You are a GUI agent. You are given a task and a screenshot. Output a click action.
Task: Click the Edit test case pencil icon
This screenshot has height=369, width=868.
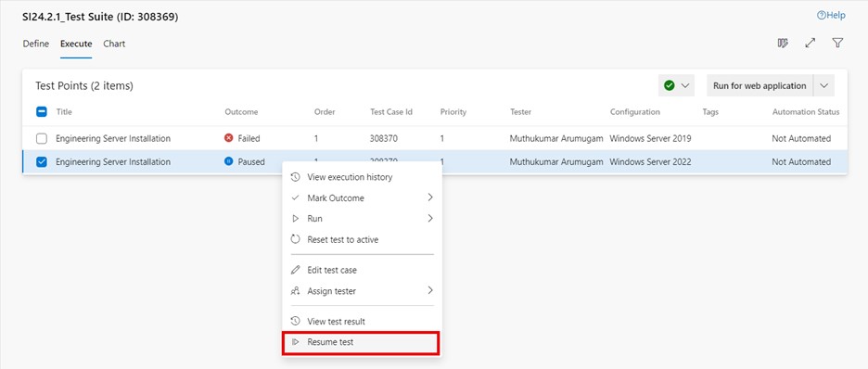[x=296, y=270]
